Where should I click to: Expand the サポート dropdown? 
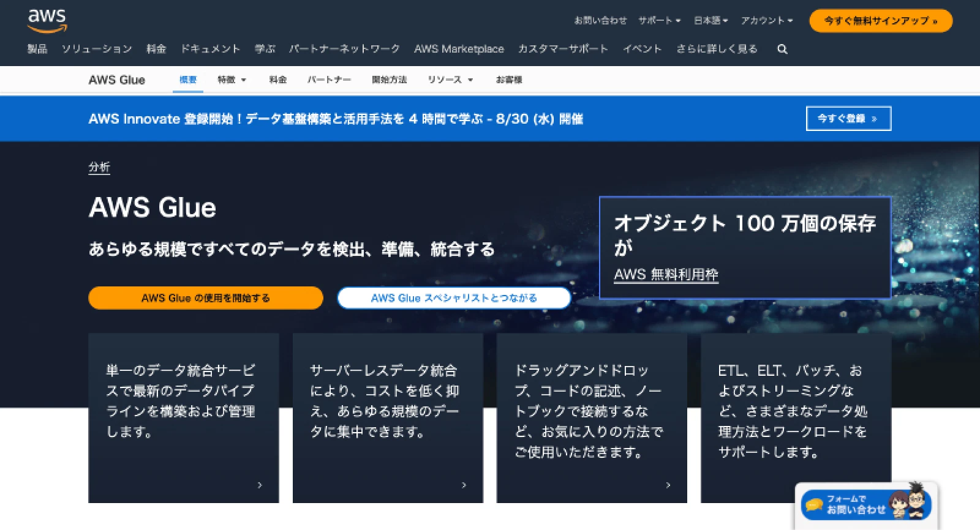click(659, 20)
